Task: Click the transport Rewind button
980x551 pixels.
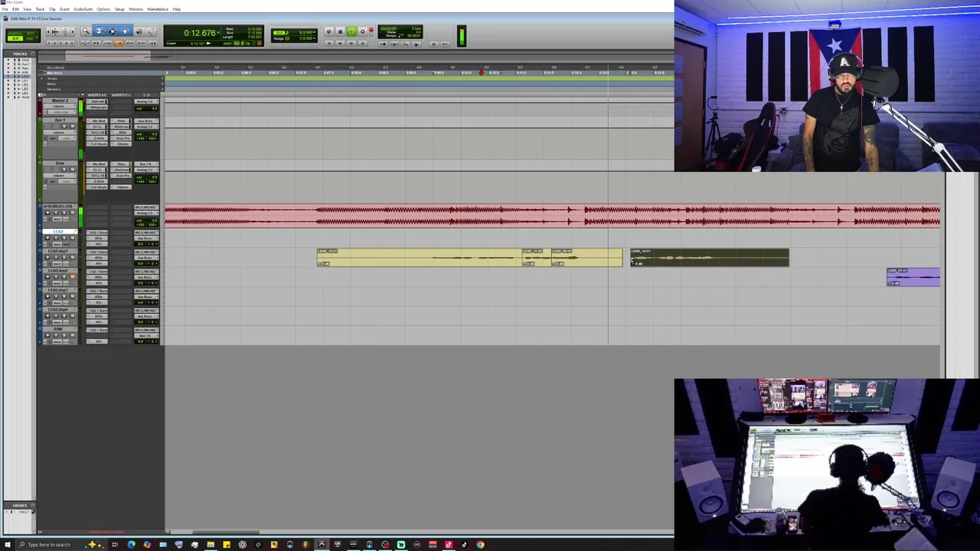Action: pyautogui.click(x=340, y=44)
